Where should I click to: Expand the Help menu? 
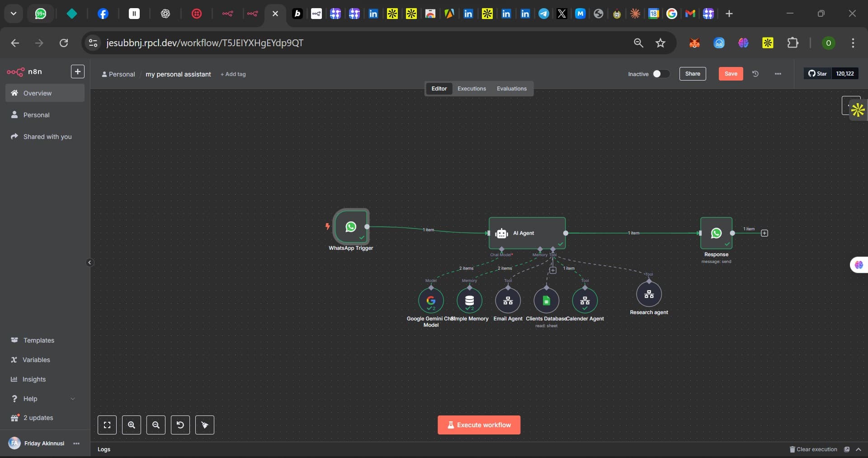(x=43, y=399)
